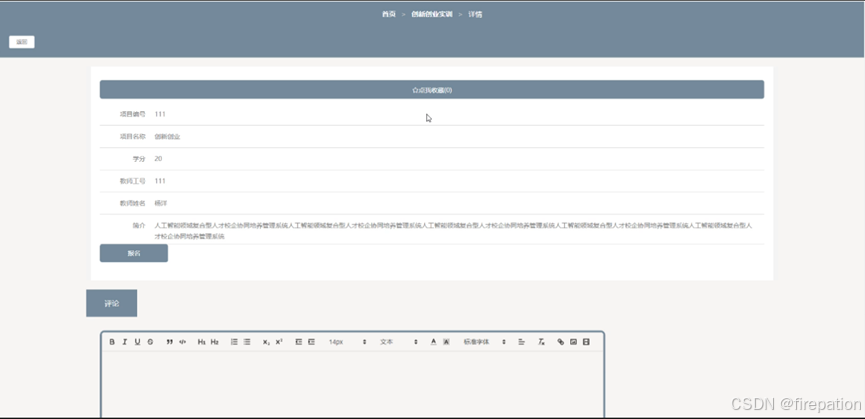The height and width of the screenshot is (419, 865).
Task: Open the 评论 comments tab
Action: 111,303
